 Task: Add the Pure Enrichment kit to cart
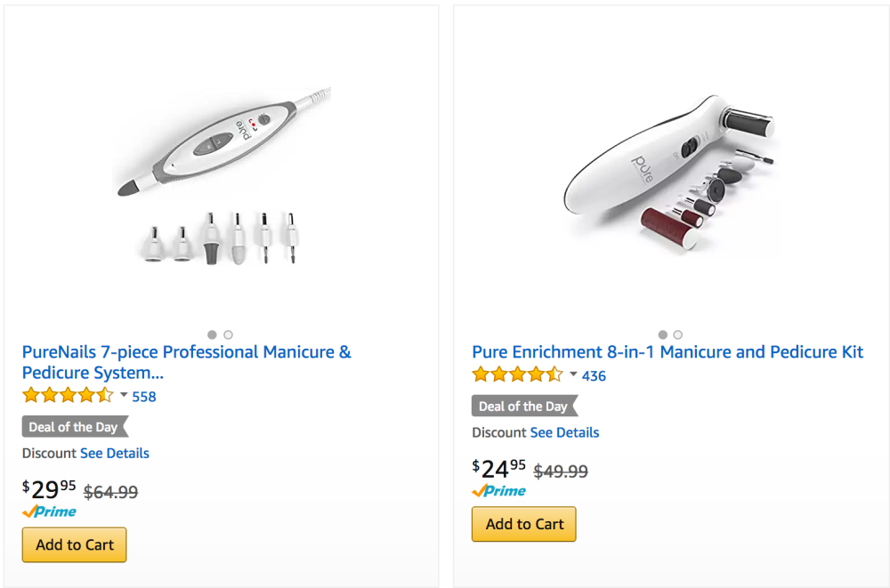point(524,524)
